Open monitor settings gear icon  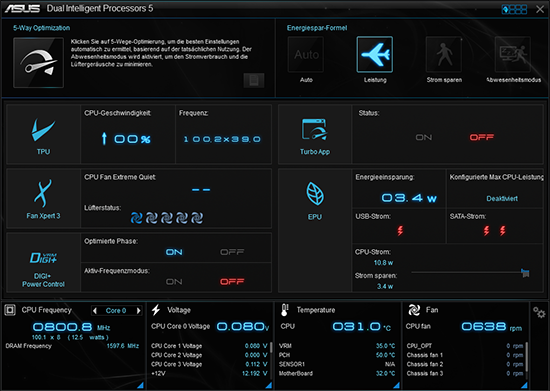click(x=539, y=312)
